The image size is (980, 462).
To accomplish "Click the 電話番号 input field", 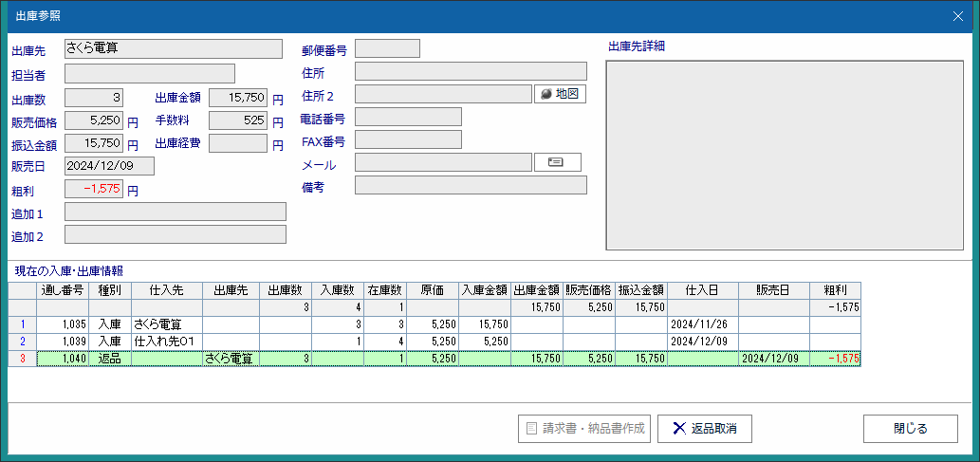I will tap(407, 117).
